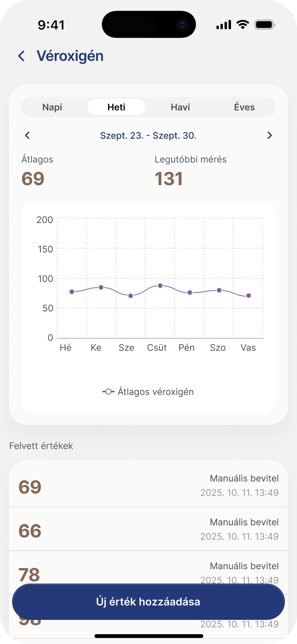Tap the back arrow beside Véroxigén
297x644 pixels.
[x=22, y=56]
